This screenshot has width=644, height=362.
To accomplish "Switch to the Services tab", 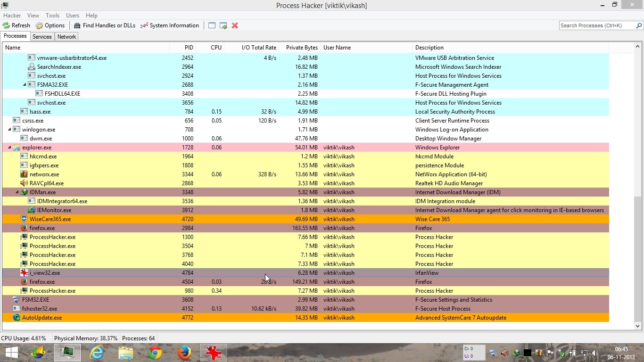I will point(42,37).
